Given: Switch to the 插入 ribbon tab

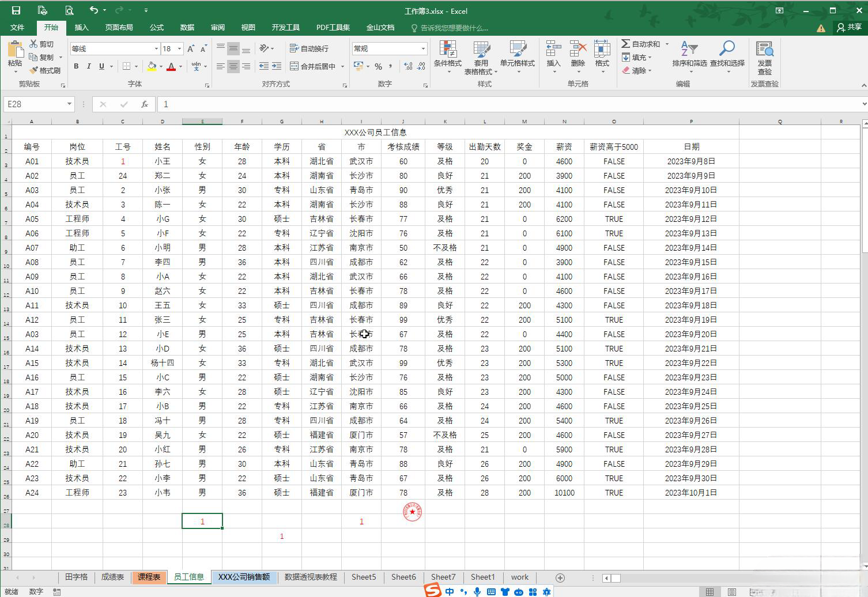Looking at the screenshot, I should click(x=82, y=27).
